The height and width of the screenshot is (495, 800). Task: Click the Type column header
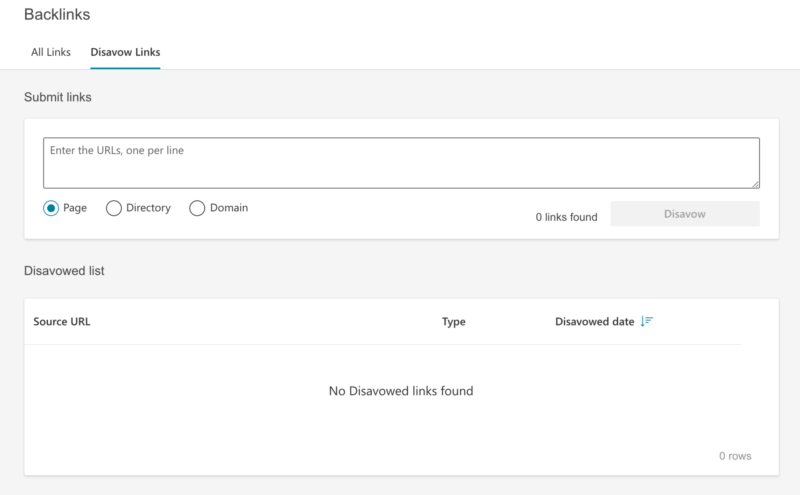click(454, 322)
